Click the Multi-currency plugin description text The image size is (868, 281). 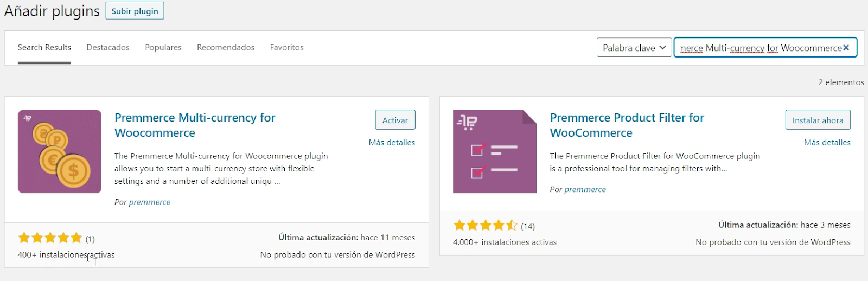click(x=221, y=168)
